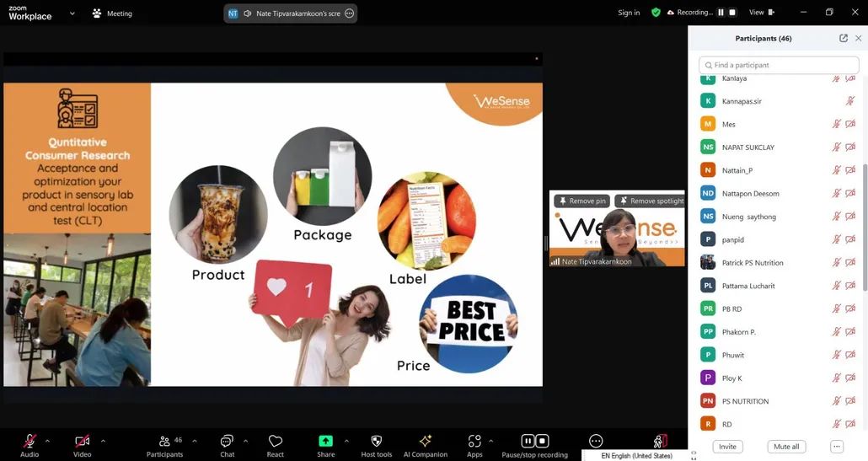This screenshot has height=461, width=868.
Task: Click the green Share screen button
Action: coord(325,441)
